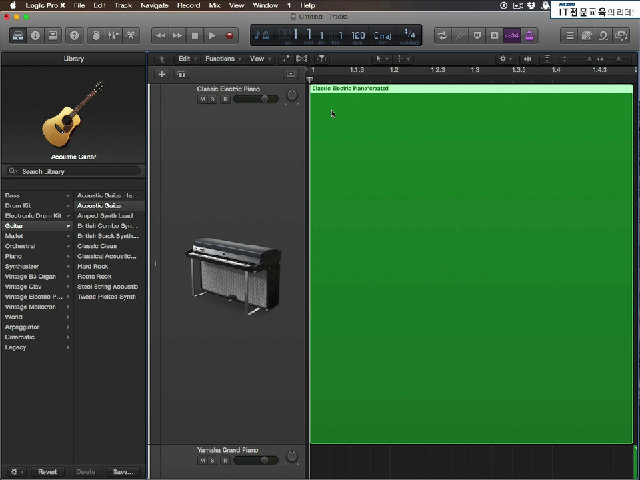Click the Play transport button
The width and height of the screenshot is (640, 480).
212,36
